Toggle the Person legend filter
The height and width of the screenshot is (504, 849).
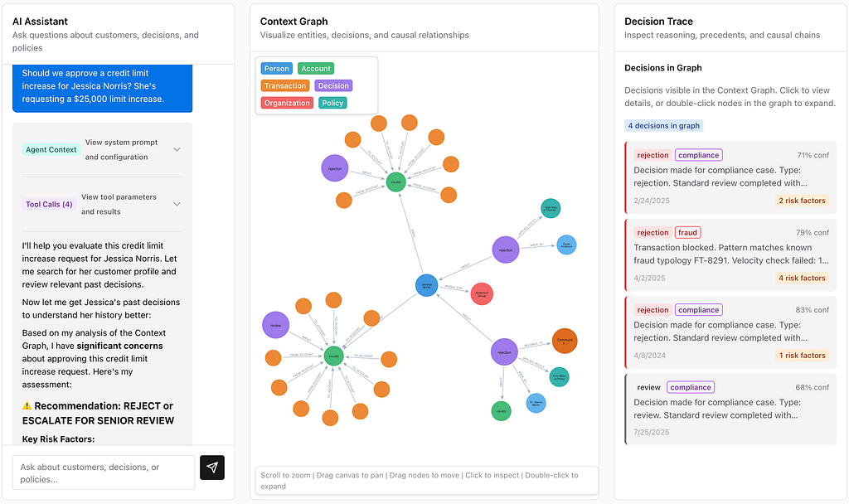tap(276, 68)
